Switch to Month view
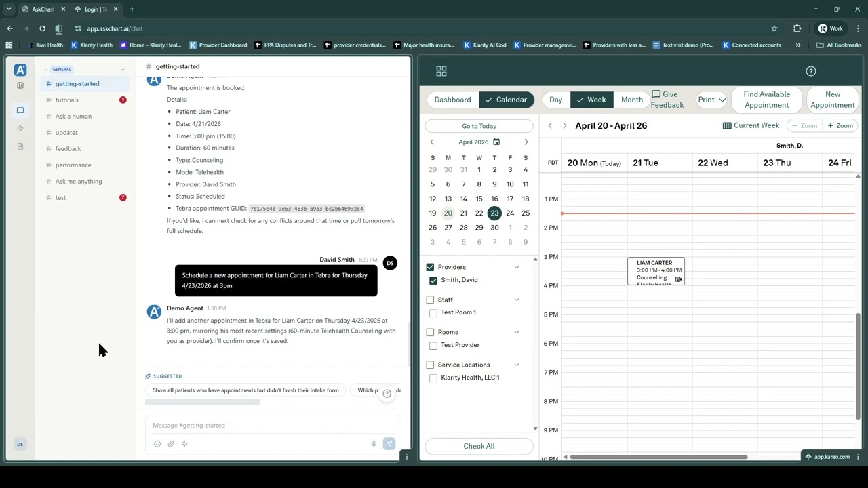Viewport: 868px width, 488px height. [631, 100]
